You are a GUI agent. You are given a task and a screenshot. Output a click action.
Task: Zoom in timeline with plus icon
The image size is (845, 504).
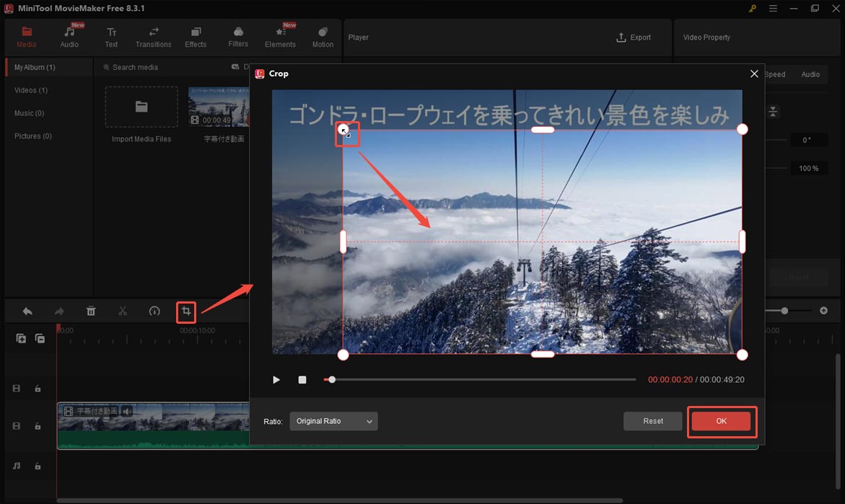823,311
